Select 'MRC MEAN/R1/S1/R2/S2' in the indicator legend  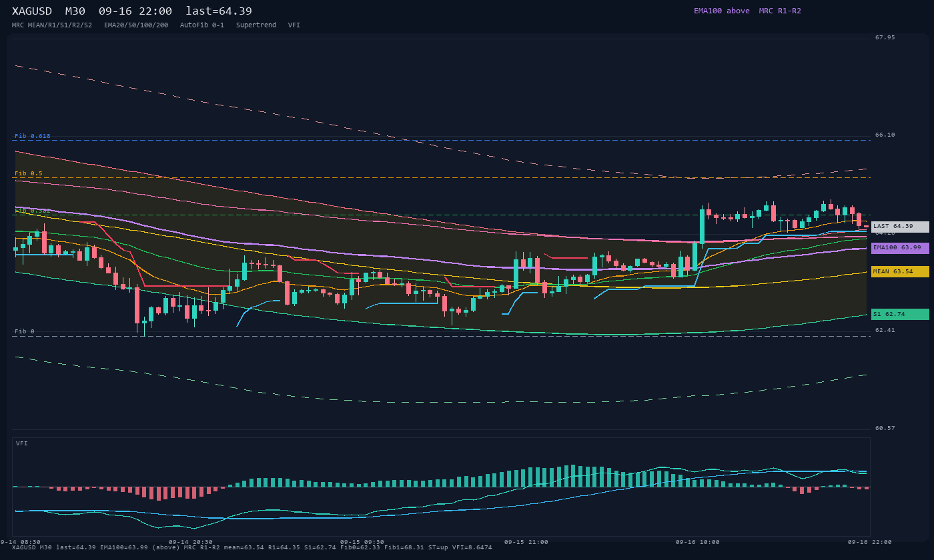point(52,25)
